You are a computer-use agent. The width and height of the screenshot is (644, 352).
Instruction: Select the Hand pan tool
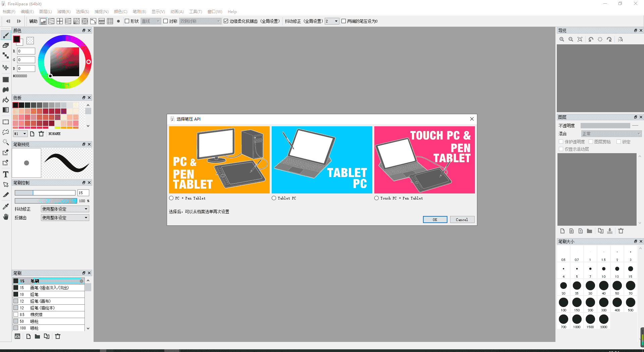point(6,217)
